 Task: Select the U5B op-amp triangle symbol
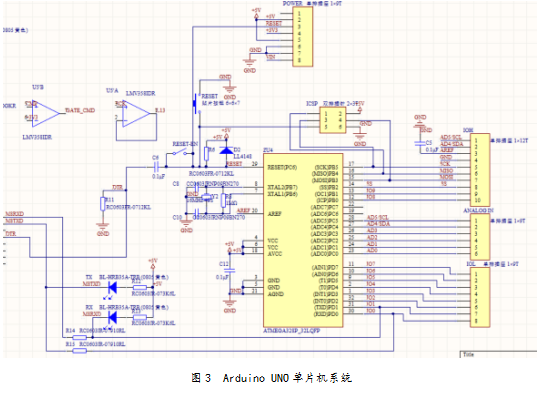click(x=46, y=114)
